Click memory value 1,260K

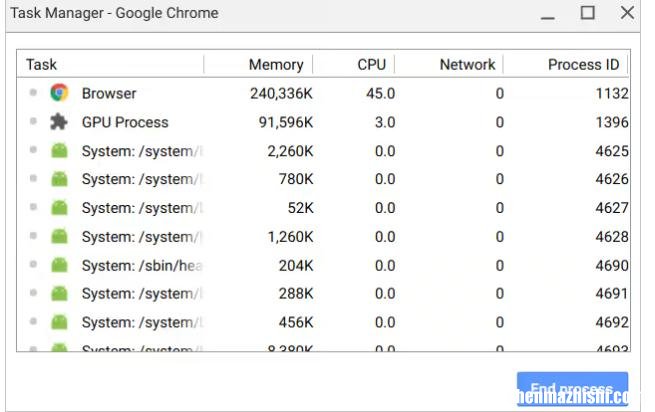tap(290, 237)
